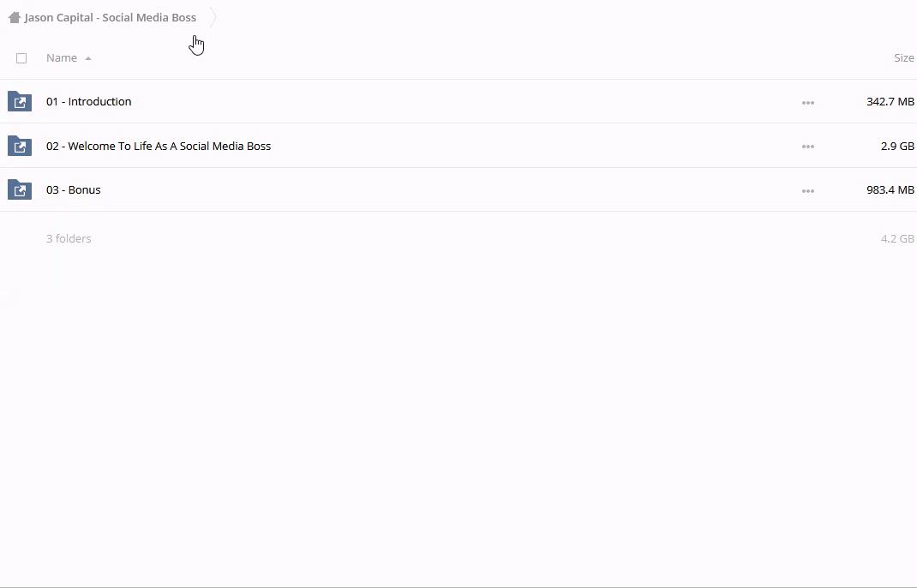
Task: Click the 2.9 GB size value
Action: click(x=896, y=147)
